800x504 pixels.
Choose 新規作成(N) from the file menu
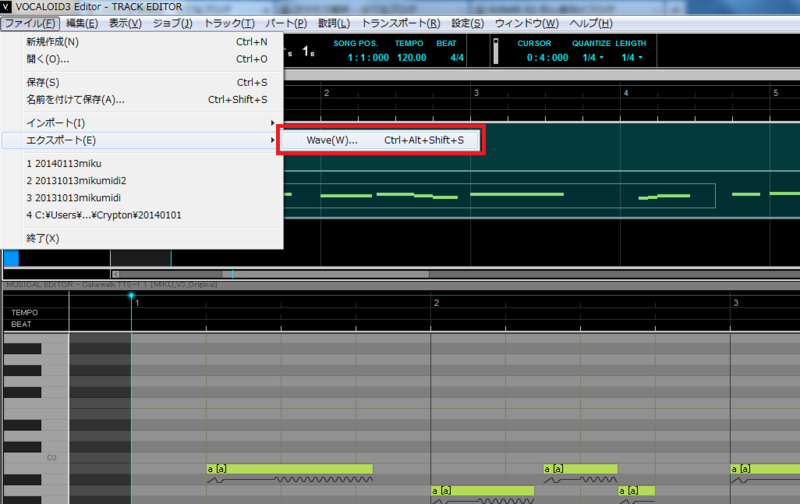click(x=142, y=42)
